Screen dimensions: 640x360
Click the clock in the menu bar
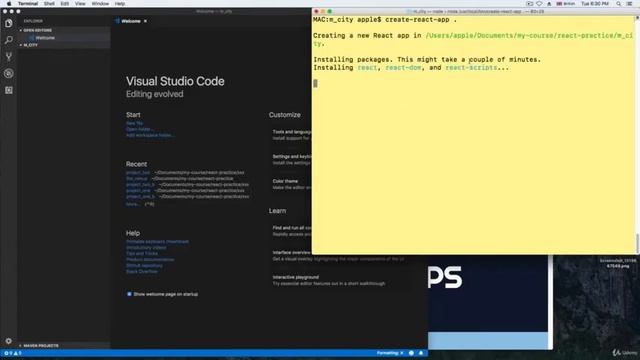[595, 4]
